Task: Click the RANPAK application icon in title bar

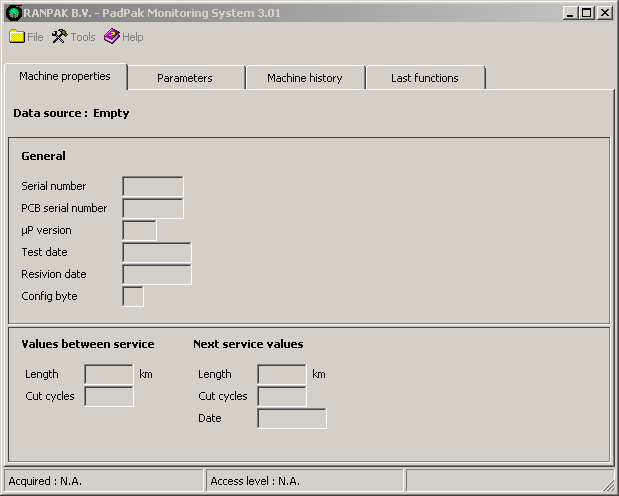Action: point(14,13)
